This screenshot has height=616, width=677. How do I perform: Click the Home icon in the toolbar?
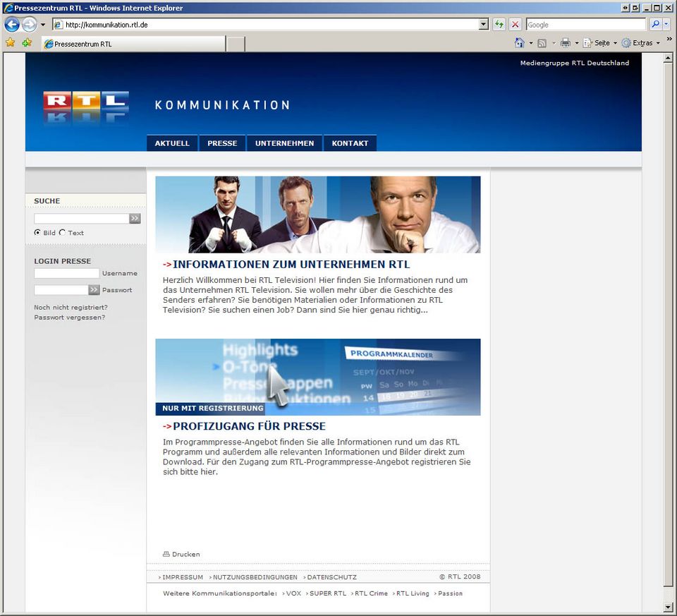(x=519, y=42)
